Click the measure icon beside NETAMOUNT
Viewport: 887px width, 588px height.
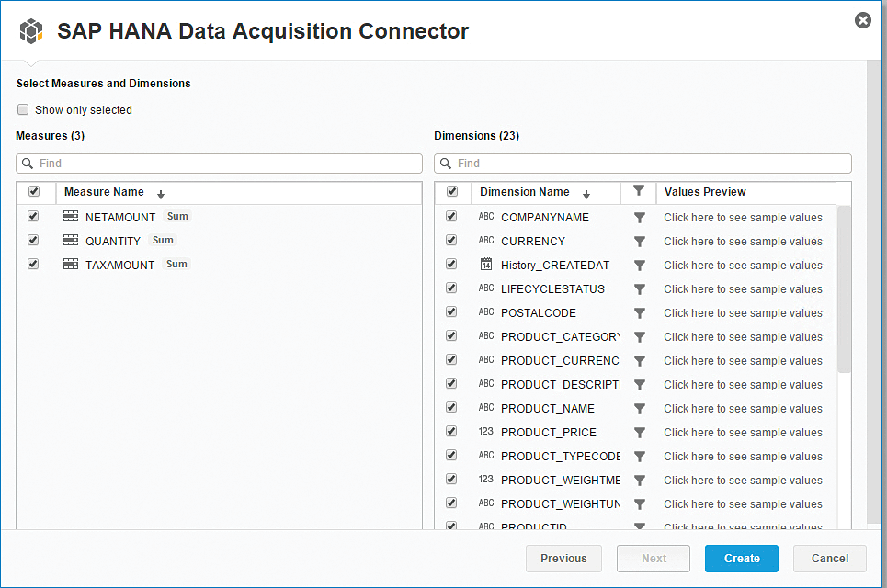(x=71, y=217)
